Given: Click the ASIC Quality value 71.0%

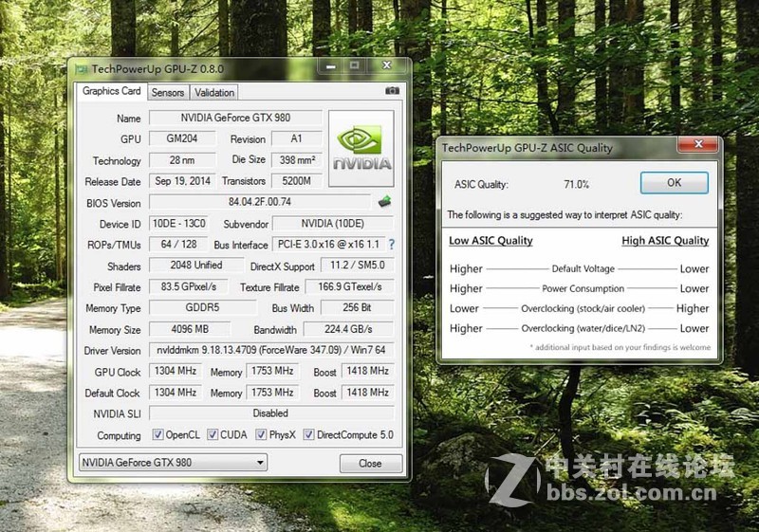Looking at the screenshot, I should click(x=576, y=184).
